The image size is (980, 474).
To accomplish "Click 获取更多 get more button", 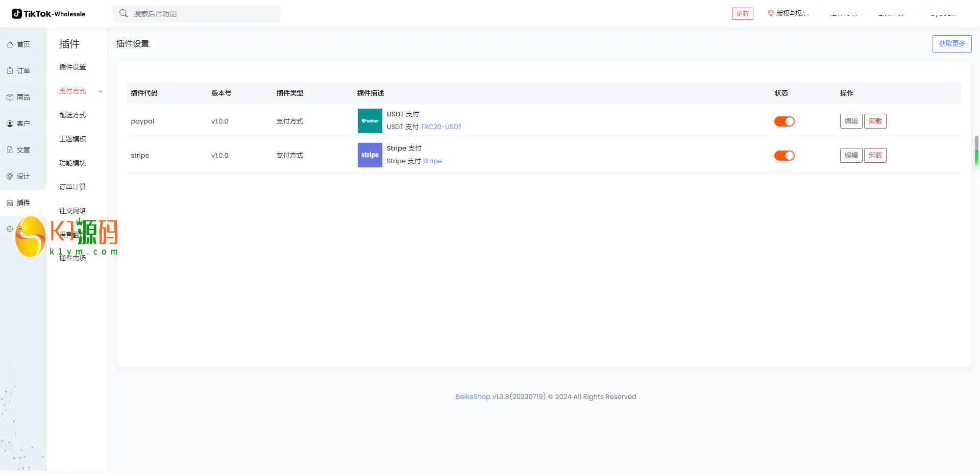I will [952, 44].
